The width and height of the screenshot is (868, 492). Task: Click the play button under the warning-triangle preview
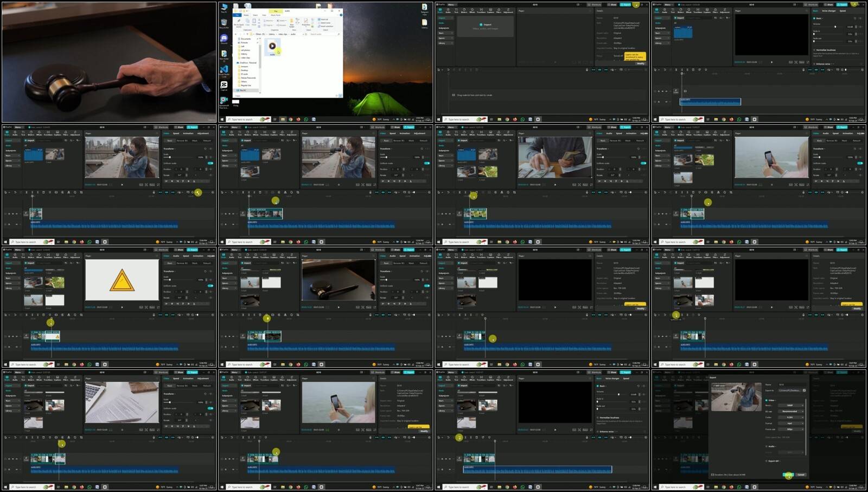(122, 307)
